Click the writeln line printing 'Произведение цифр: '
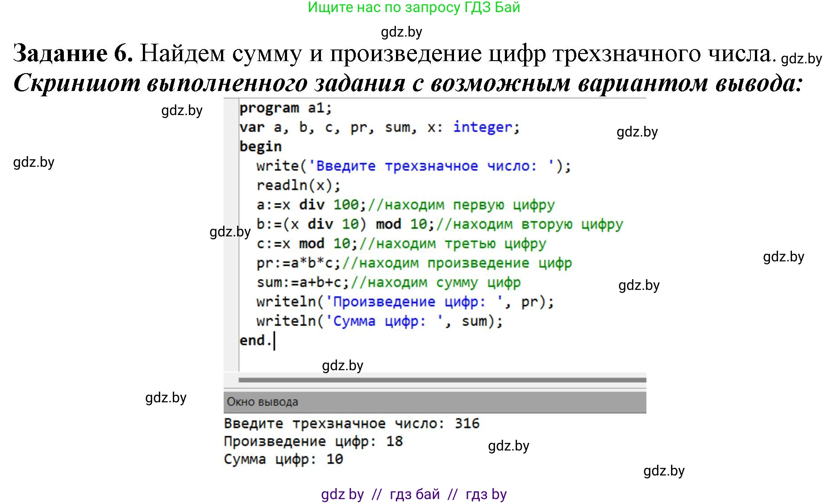The height and width of the screenshot is (504, 829). [404, 302]
